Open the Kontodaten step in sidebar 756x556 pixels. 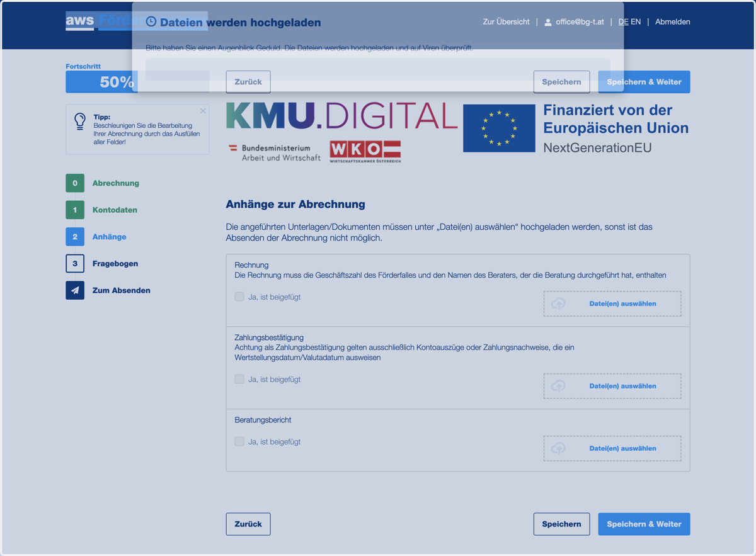pyautogui.click(x=115, y=210)
